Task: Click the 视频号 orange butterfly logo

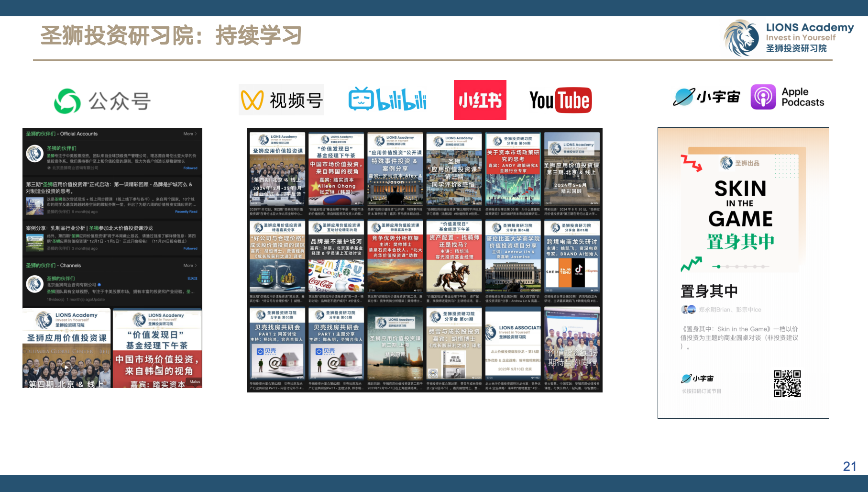Action: pyautogui.click(x=252, y=100)
